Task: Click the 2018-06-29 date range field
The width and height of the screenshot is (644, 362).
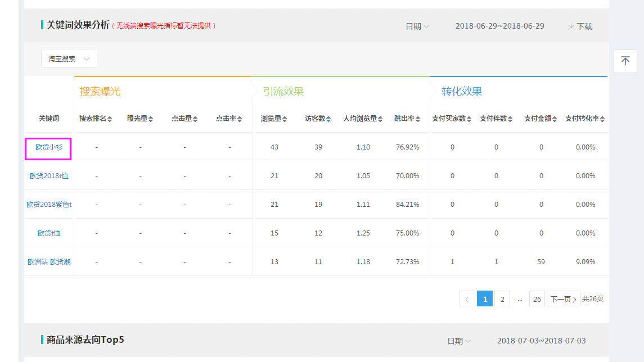Action: pyautogui.click(x=499, y=26)
